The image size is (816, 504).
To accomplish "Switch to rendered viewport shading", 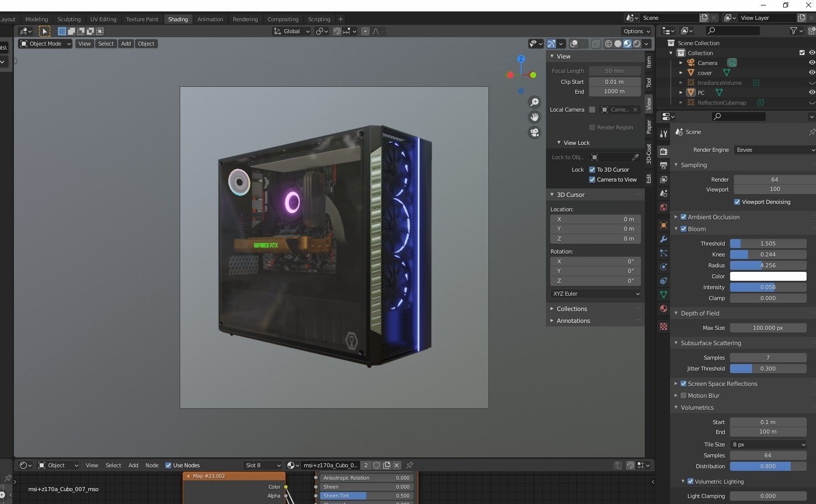I will tap(637, 44).
